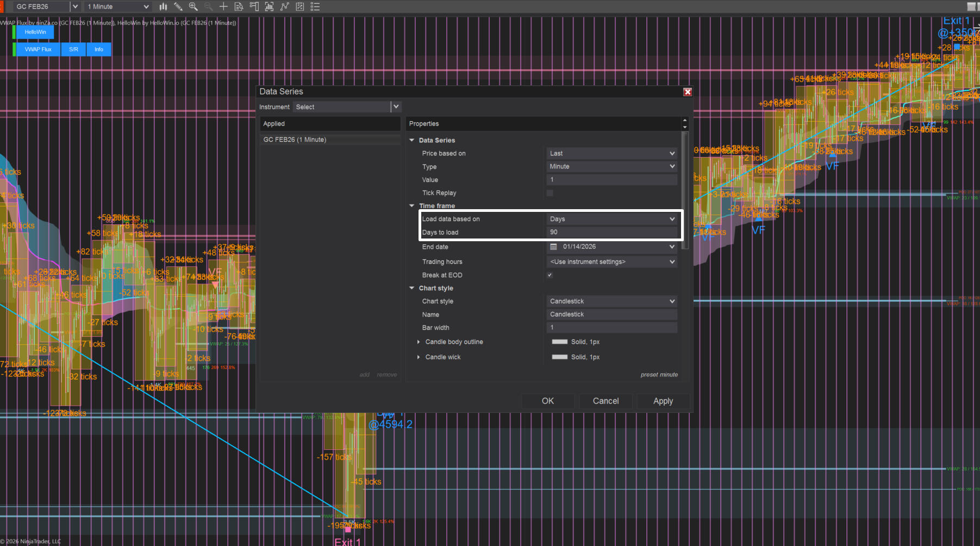Open the Load data based on dropdown
Image resolution: width=980 pixels, height=546 pixels.
tap(611, 219)
